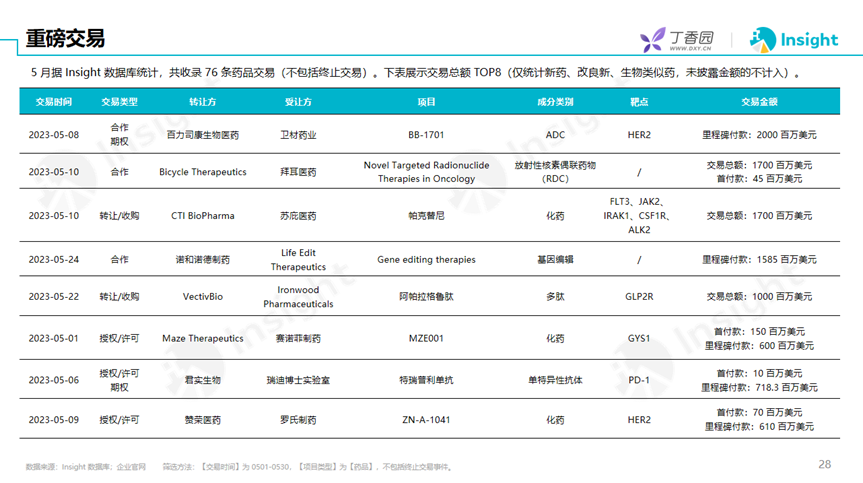Image resolution: width=863 pixels, height=483 pixels.
Task: Select the 瑞迪博士实验室 cell
Action: pyautogui.click(x=298, y=380)
